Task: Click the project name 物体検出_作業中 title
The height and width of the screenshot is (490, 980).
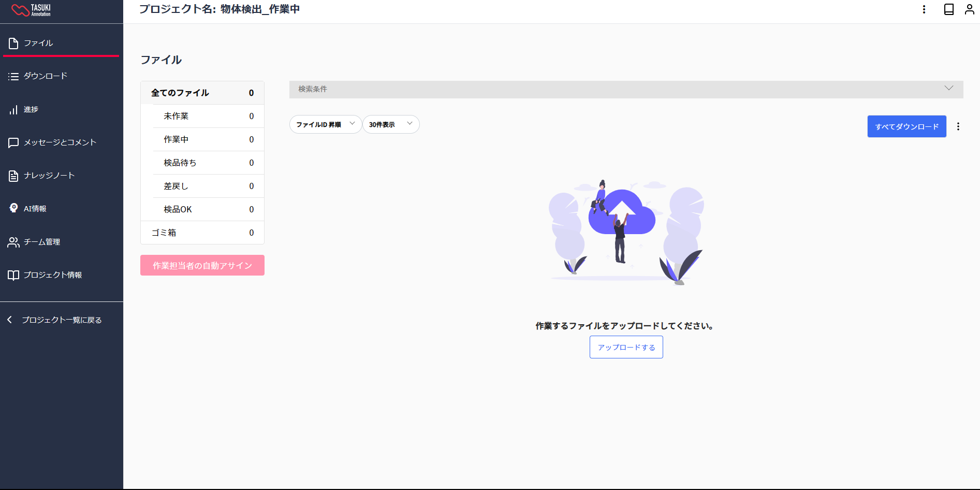Action: tap(260, 9)
